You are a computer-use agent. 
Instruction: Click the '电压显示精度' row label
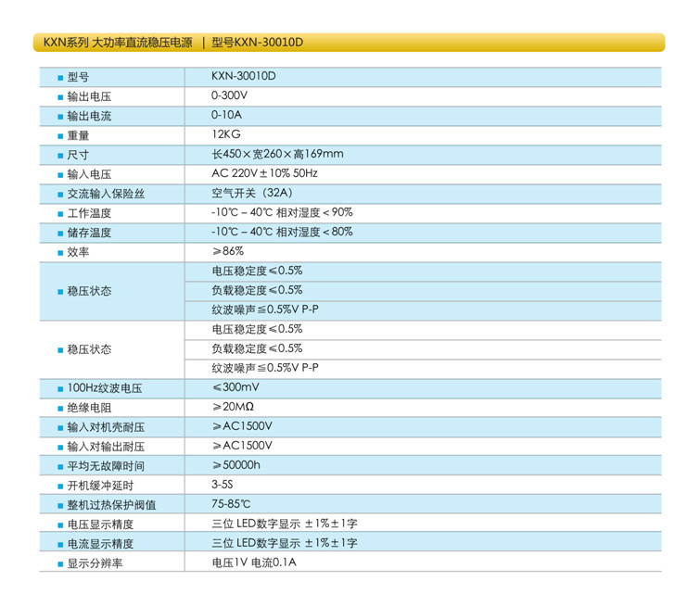tap(100, 524)
